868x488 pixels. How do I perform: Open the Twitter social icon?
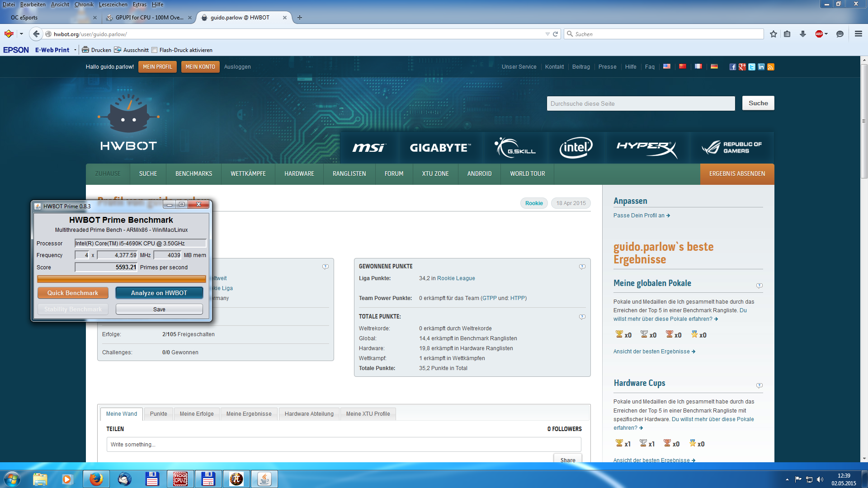coord(752,67)
